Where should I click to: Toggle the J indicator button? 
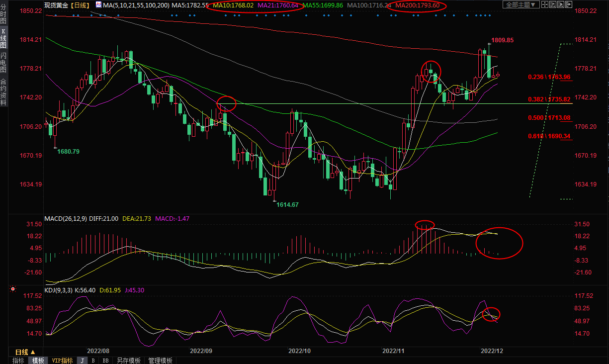tap(82, 361)
